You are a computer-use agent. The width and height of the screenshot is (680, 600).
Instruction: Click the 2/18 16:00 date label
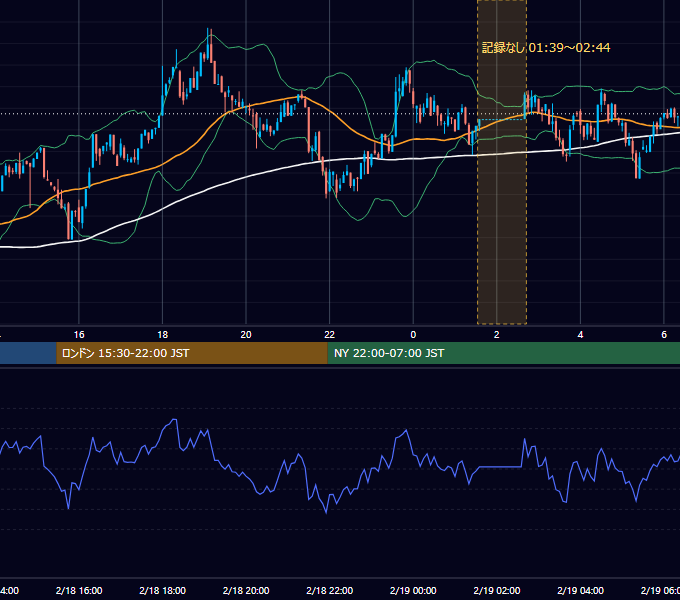[x=79, y=591]
